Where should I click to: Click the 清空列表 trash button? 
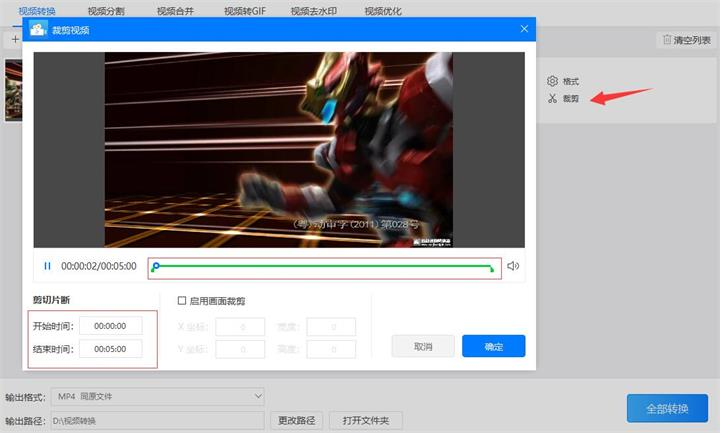coord(686,40)
